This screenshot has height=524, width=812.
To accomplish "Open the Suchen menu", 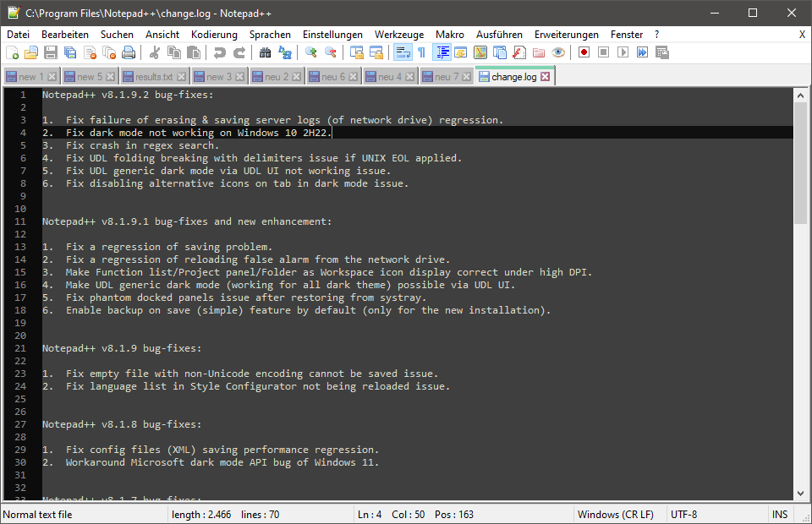I will [117, 35].
